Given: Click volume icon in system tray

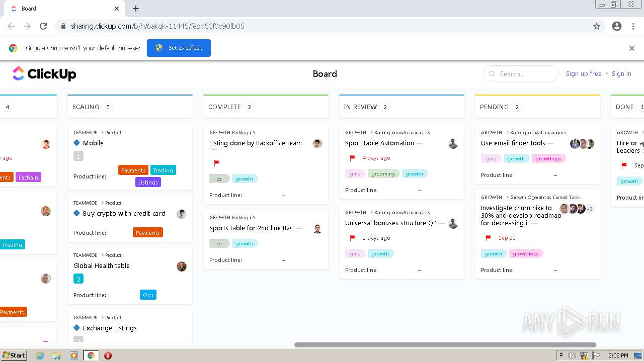Looking at the screenshot, I should [x=572, y=355].
